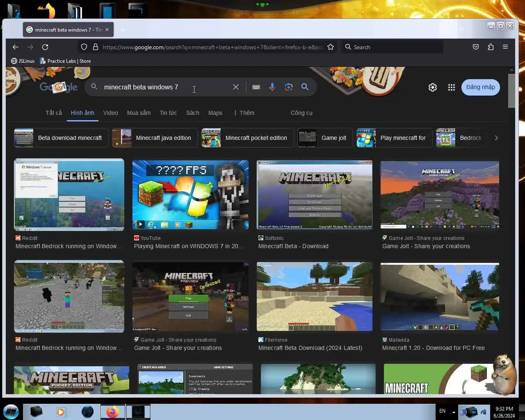Bookmark this page with the star icon
The height and width of the screenshot is (420, 525).
point(331,47)
